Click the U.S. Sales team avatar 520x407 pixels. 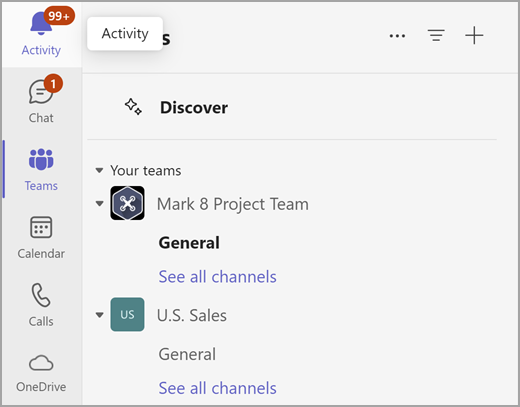(x=127, y=314)
